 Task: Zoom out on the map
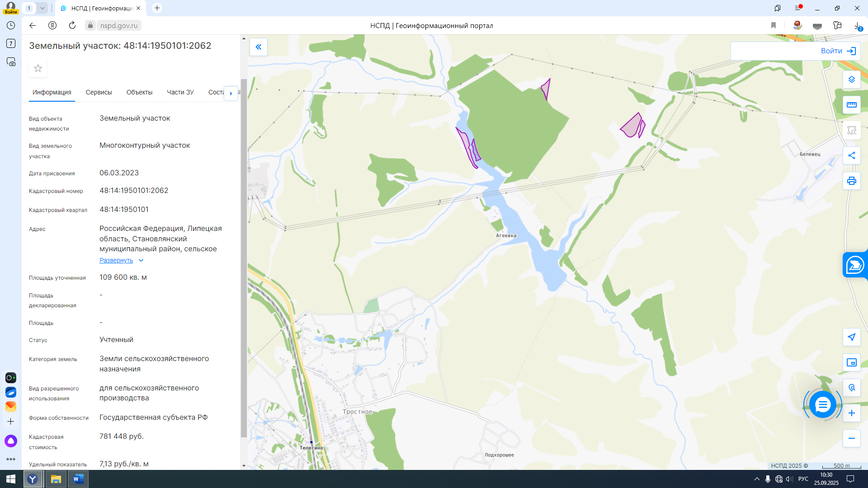coord(851,438)
